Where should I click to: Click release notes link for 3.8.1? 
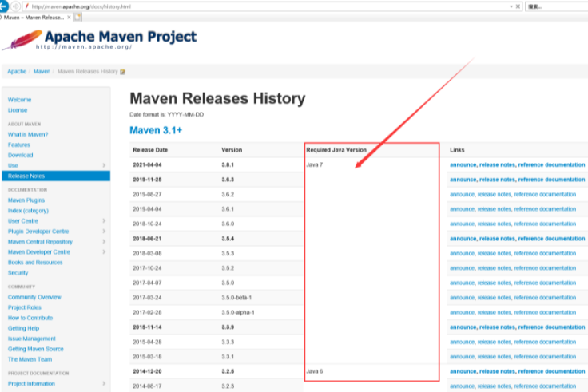click(497, 165)
